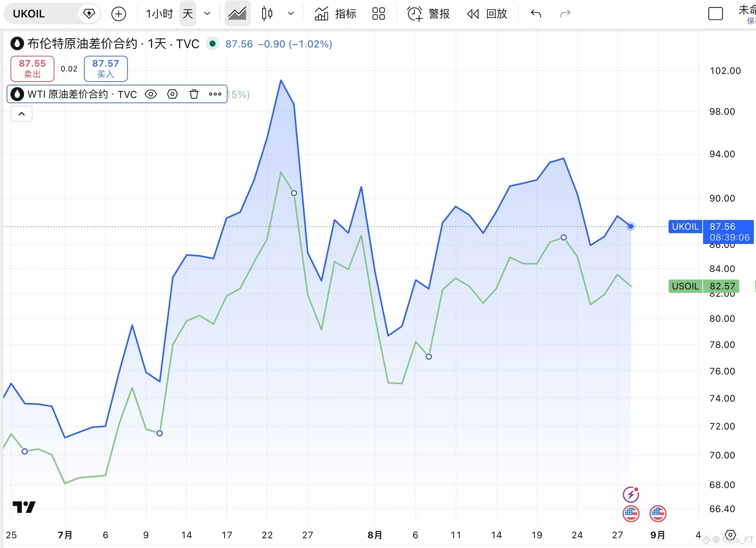756x548 pixels.
Task: Click the USOIL price scale label
Action: [x=685, y=286]
